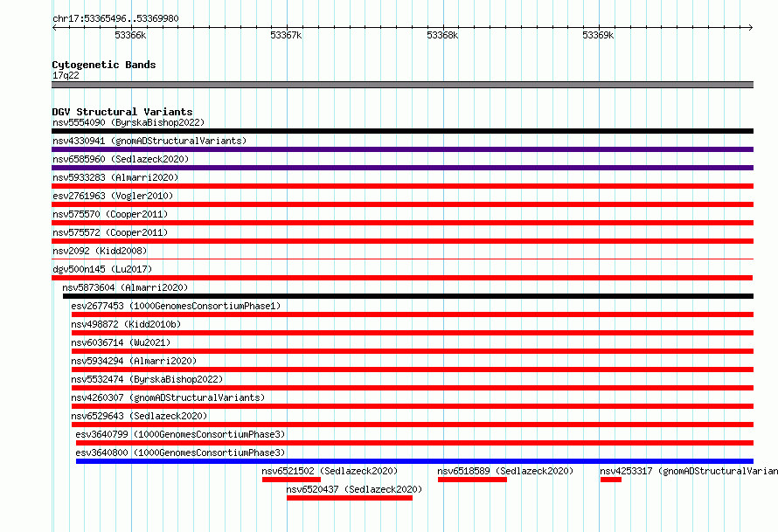Select nsv5934294 (Almarri2020) label

[x=134, y=361]
